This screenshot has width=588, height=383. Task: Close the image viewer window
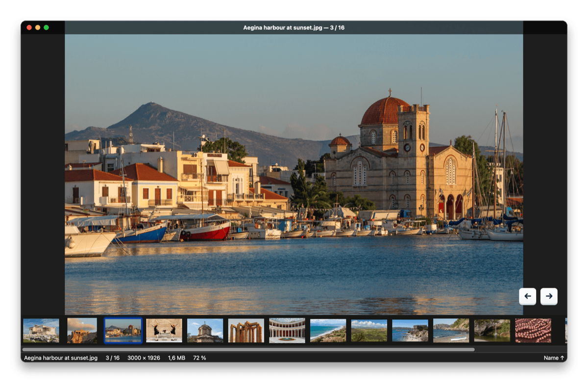coord(29,27)
